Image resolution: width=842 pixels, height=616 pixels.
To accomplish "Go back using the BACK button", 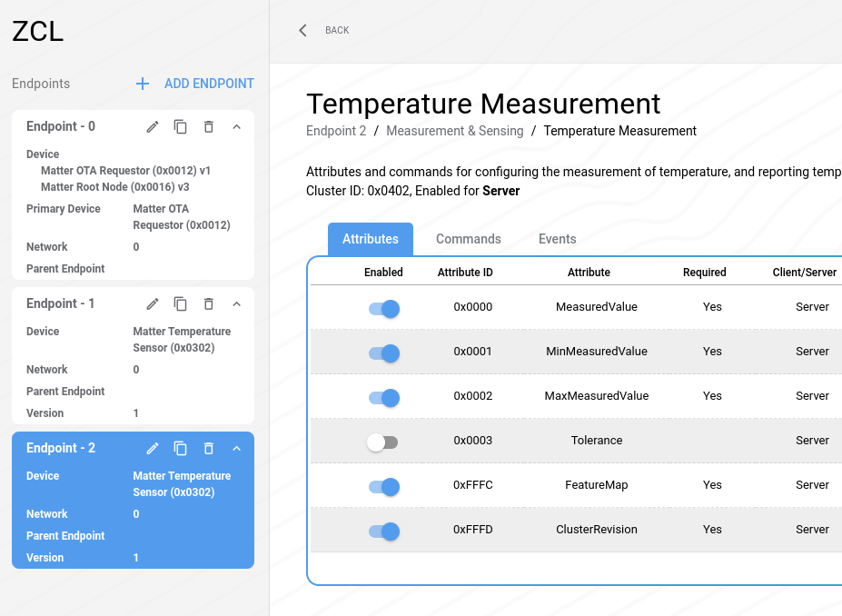I will coord(324,31).
